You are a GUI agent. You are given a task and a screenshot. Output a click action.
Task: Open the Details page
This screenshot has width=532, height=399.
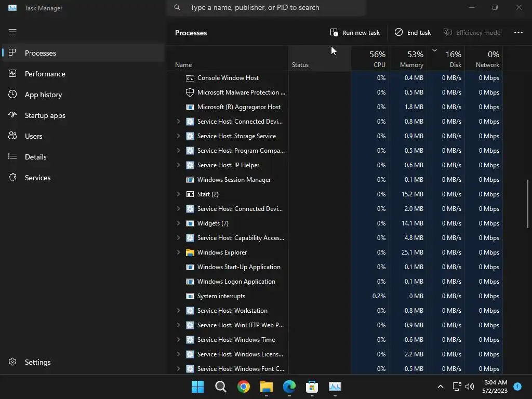pyautogui.click(x=83, y=157)
